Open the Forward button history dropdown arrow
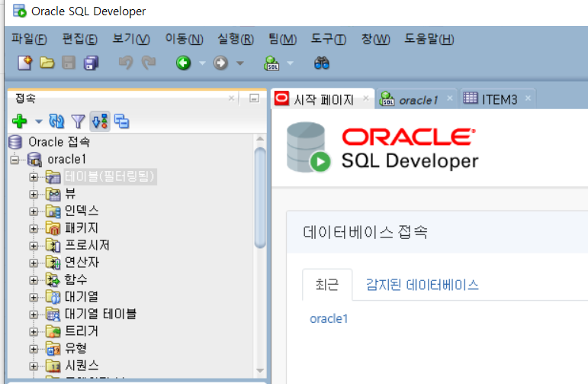 (240, 63)
